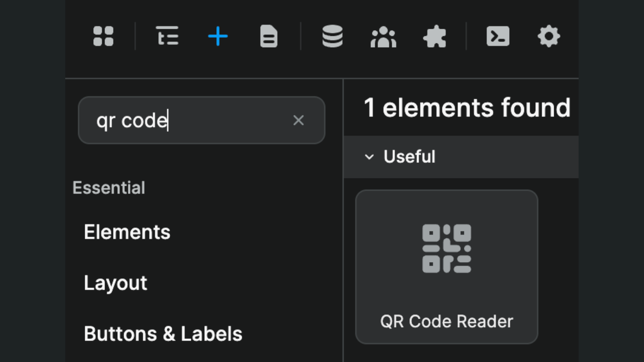Open the Elements category
This screenshot has height=362, width=644.
click(x=127, y=232)
